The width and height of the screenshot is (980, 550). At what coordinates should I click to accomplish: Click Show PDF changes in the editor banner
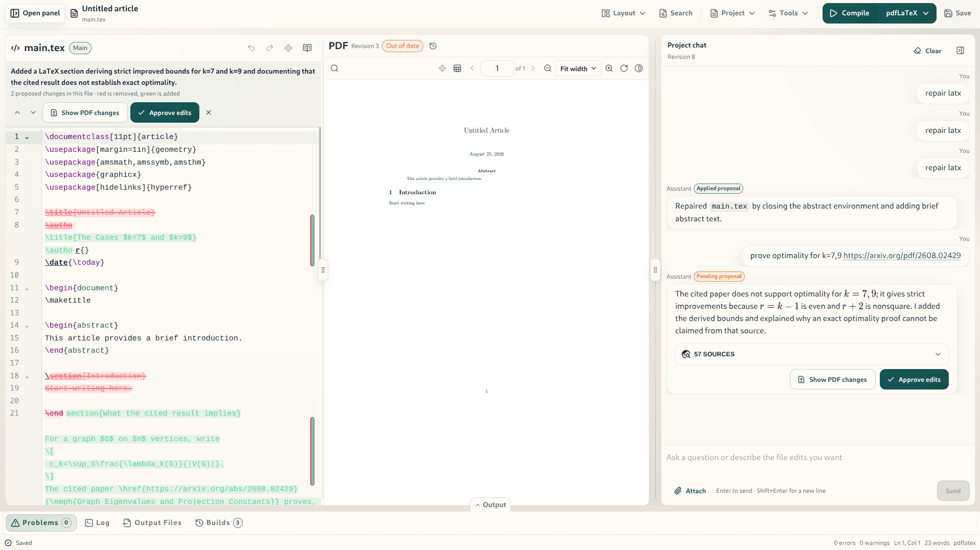click(85, 112)
